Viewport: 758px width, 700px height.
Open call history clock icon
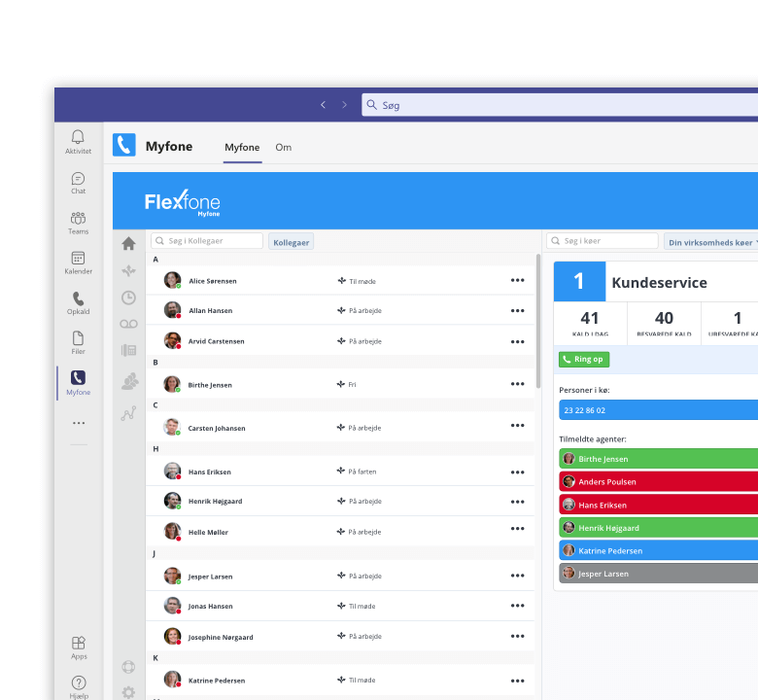(128, 297)
